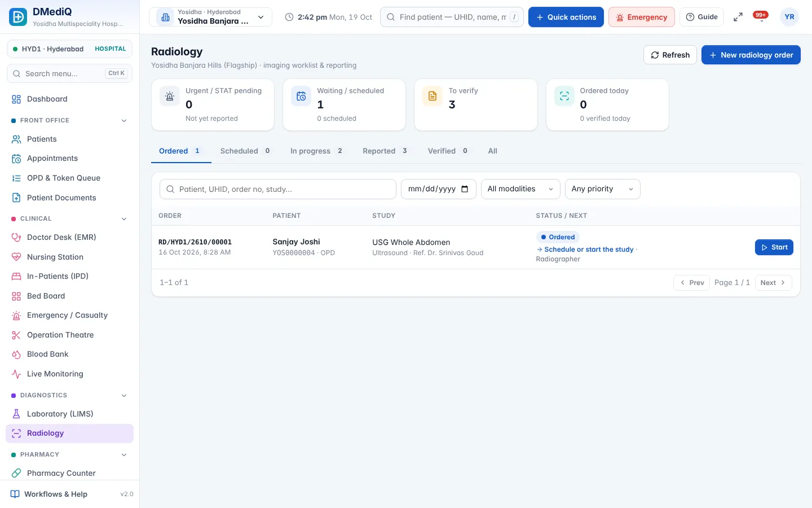812x508 pixels.
Task: Open the All modalities dropdown
Action: (x=520, y=189)
